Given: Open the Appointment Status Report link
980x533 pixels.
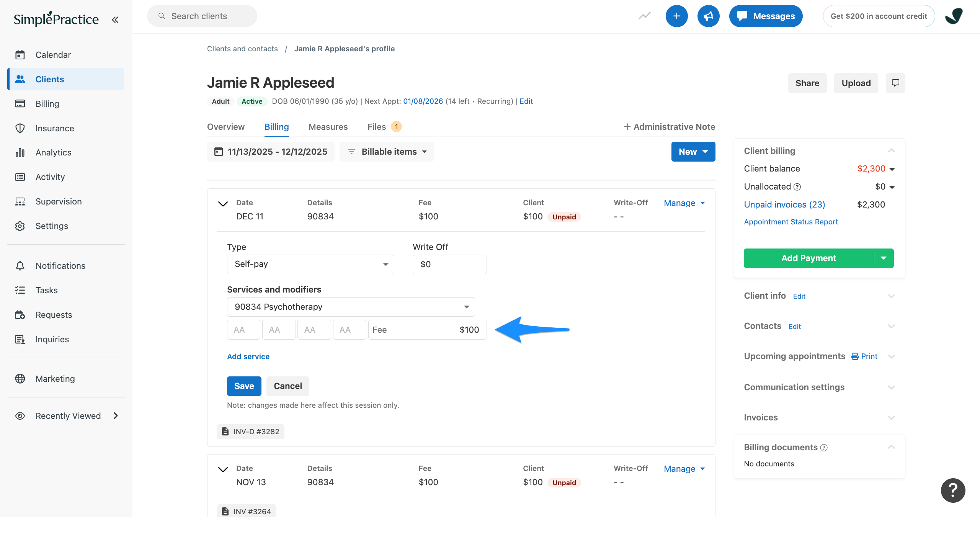Looking at the screenshot, I should (791, 222).
